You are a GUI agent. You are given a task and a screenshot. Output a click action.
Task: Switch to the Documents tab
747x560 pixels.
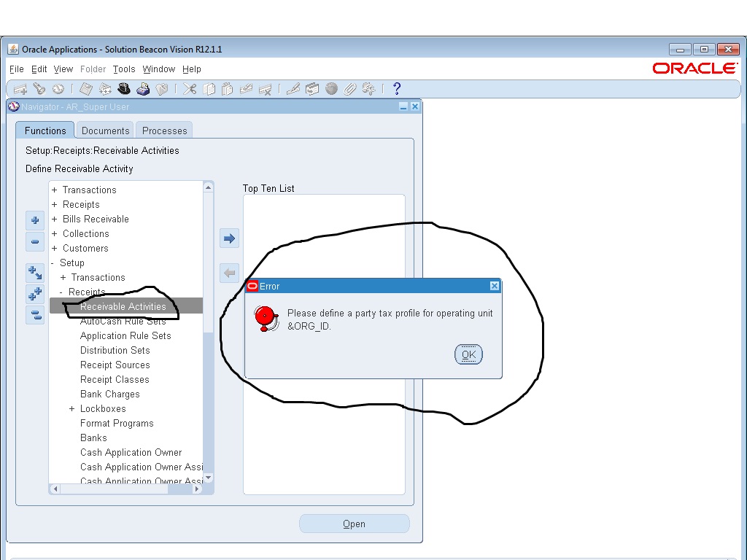point(105,131)
